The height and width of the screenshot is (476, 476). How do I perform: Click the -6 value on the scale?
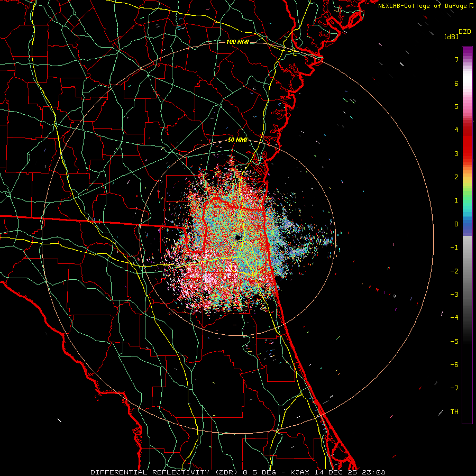coord(454,364)
